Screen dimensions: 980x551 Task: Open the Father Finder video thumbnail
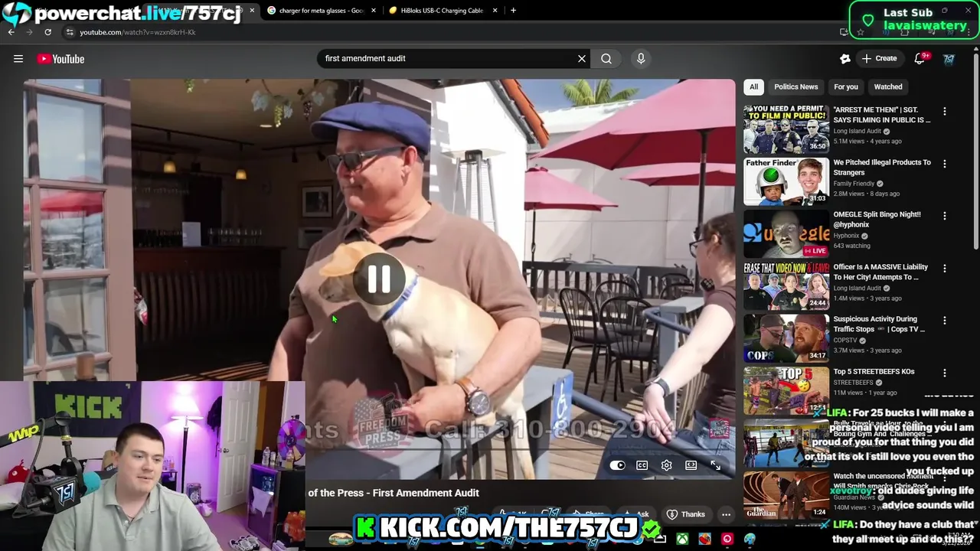tap(786, 181)
